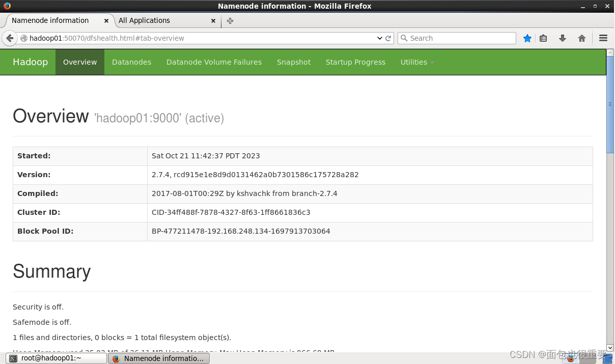
Task: Click the search magnifier icon
Action: point(404,38)
